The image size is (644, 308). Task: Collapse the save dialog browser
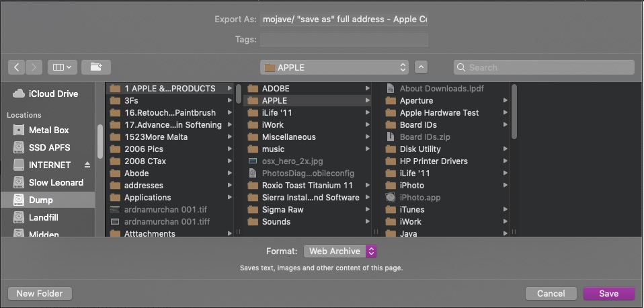pos(421,67)
